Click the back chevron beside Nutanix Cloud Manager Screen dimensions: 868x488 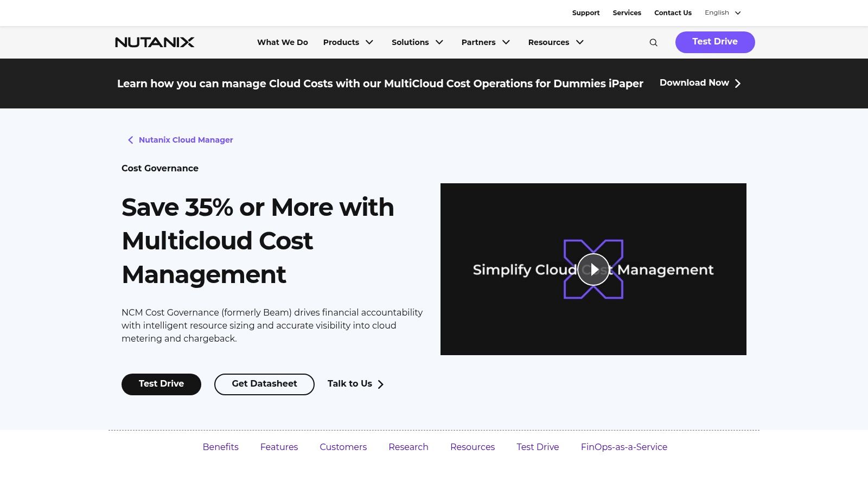tap(130, 140)
